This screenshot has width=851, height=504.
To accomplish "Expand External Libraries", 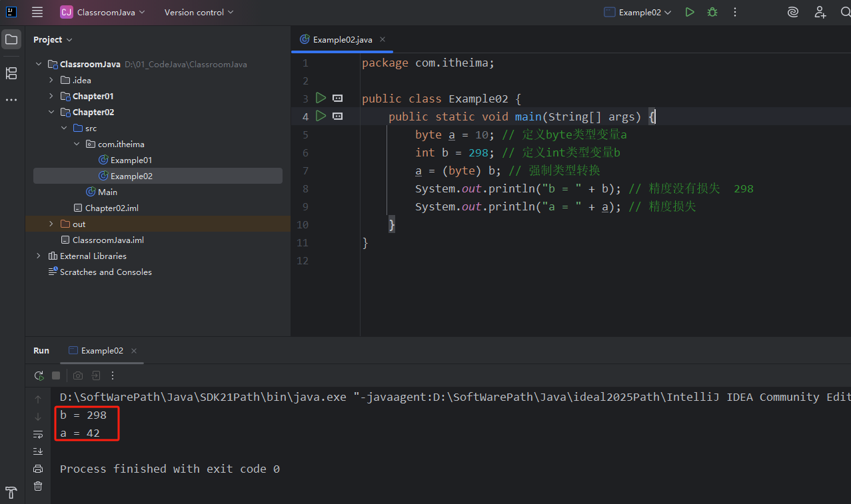I will (x=39, y=256).
